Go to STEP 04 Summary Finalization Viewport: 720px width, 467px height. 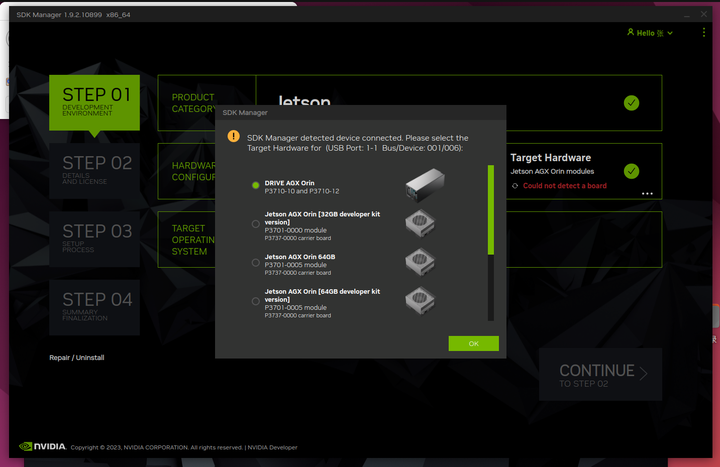coord(95,307)
